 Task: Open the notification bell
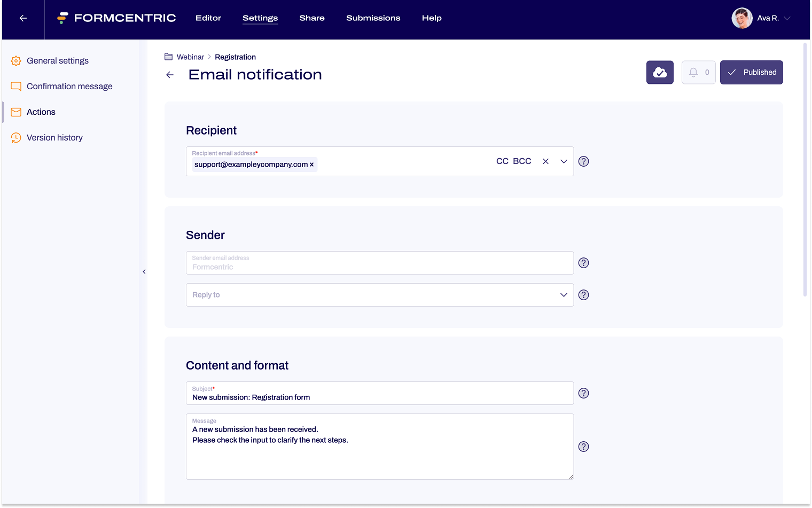pos(698,72)
